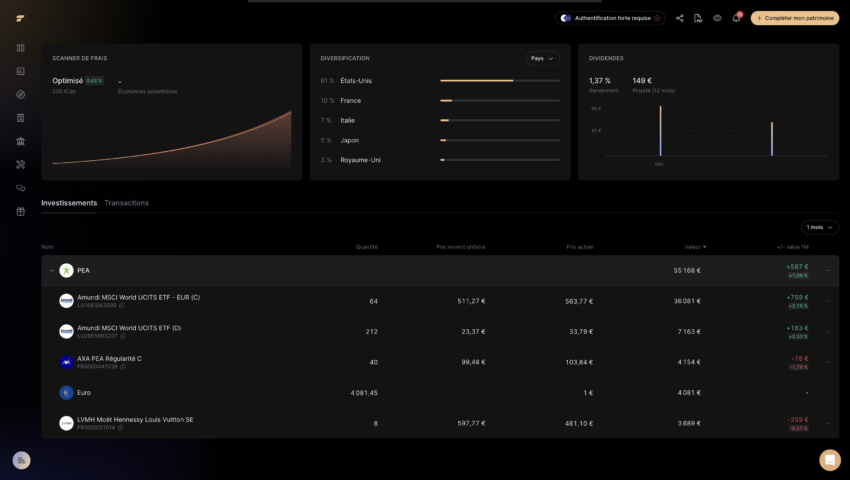850x480 pixels.
Task: Click the red alert icon in authentication pill
Action: (657, 18)
